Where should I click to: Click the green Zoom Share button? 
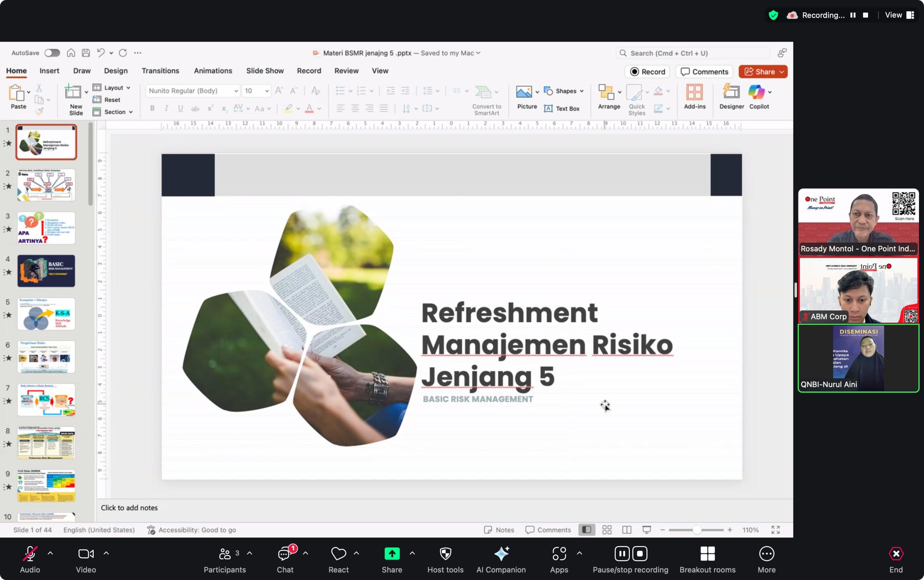pos(392,554)
